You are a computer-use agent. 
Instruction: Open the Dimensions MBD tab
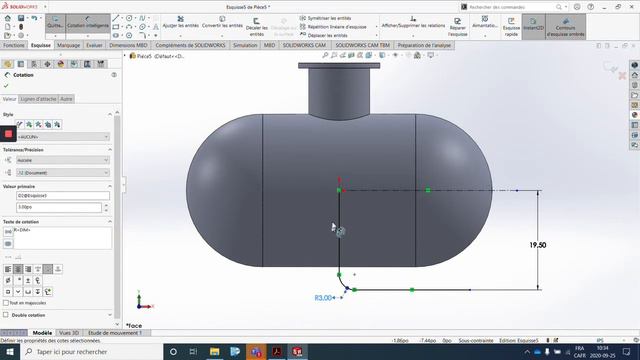point(128,45)
